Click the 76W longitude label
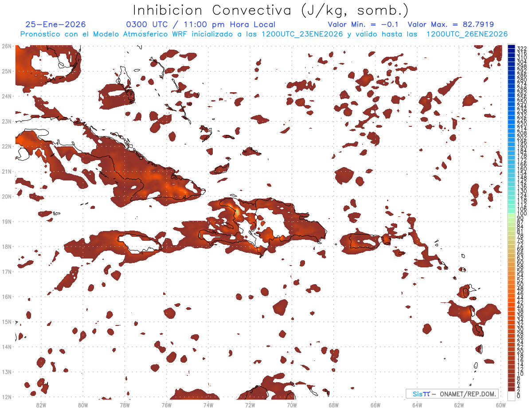 pyautogui.click(x=167, y=405)
